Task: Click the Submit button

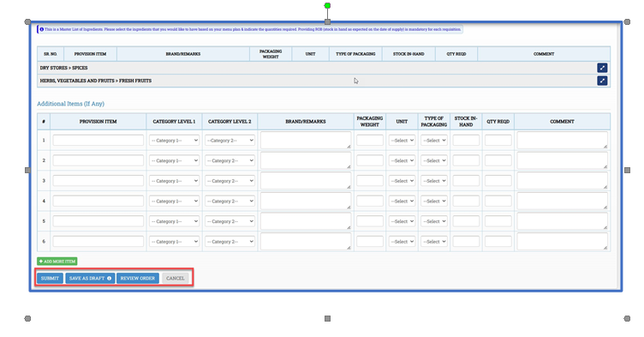Action: click(x=51, y=279)
